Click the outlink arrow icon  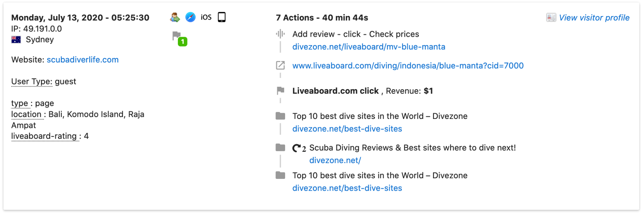[280, 65]
